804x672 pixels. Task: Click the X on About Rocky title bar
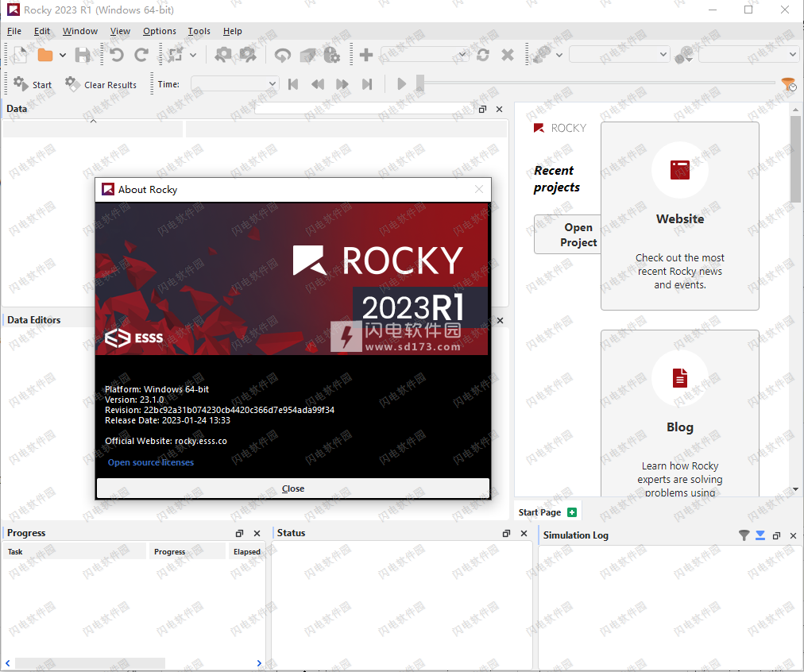pyautogui.click(x=479, y=189)
